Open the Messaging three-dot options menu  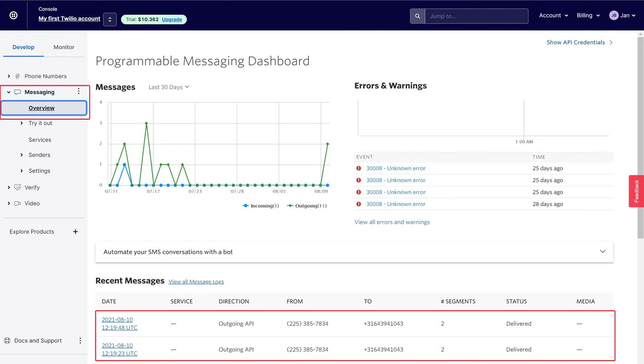tap(79, 92)
